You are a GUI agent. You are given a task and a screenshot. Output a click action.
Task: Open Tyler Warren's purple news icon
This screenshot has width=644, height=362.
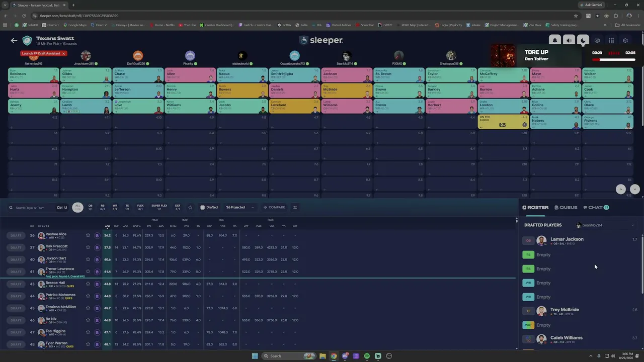[x=97, y=344]
